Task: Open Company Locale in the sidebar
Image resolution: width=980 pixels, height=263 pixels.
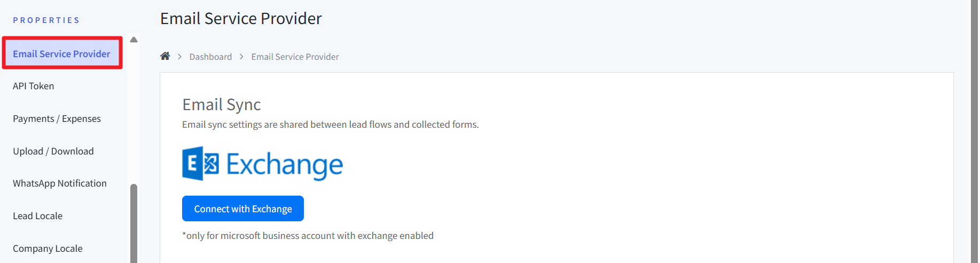Action: click(48, 249)
